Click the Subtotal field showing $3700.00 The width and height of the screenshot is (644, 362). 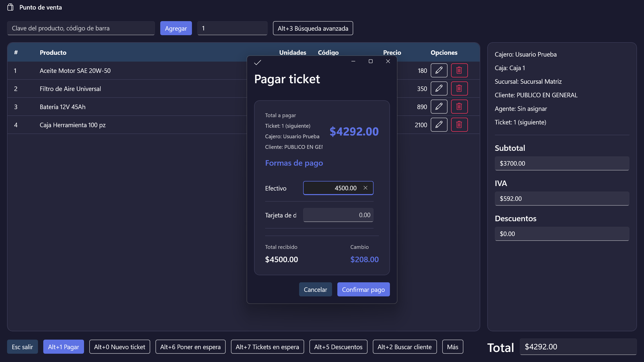[x=562, y=163]
